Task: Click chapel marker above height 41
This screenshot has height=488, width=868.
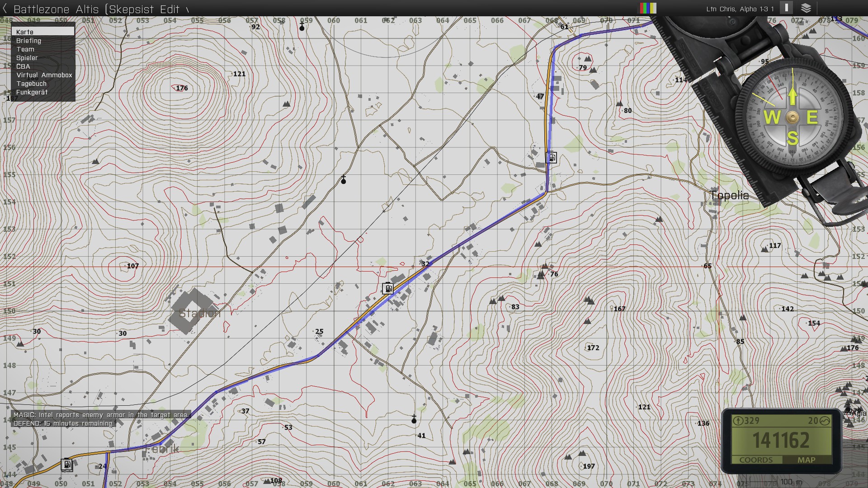Action: pos(414,419)
